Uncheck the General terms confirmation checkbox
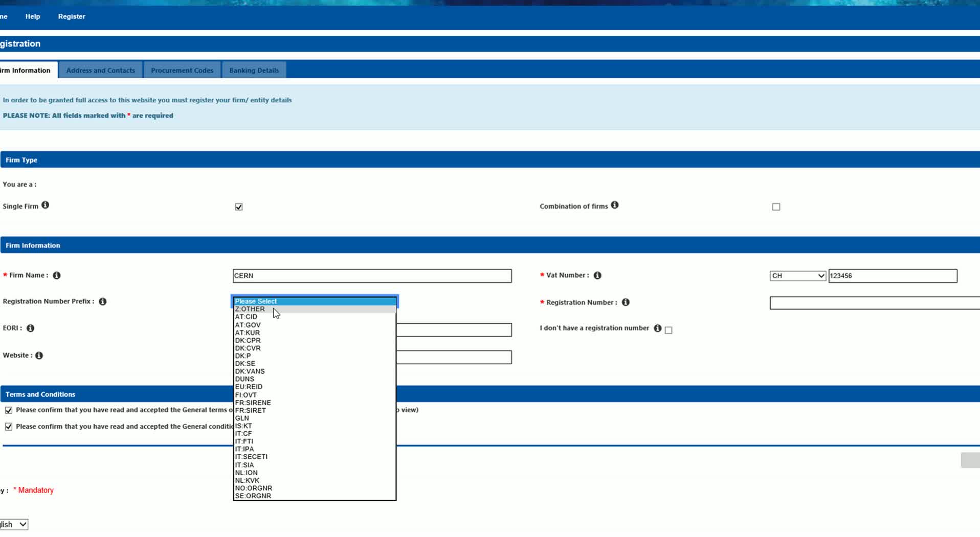The height and width of the screenshot is (537, 980). point(9,410)
